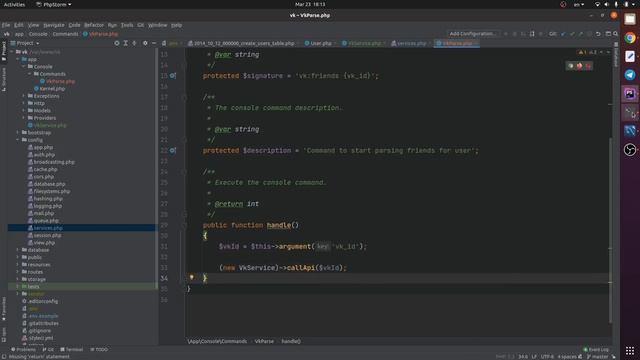Select VkService.php in project tree
This screenshot has height=360, width=640.
tap(47, 125)
